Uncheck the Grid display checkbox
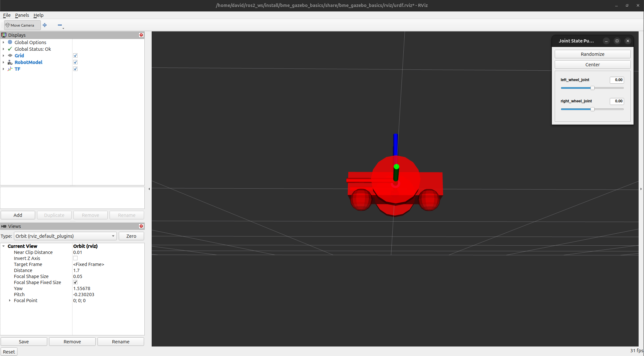 tap(75, 55)
